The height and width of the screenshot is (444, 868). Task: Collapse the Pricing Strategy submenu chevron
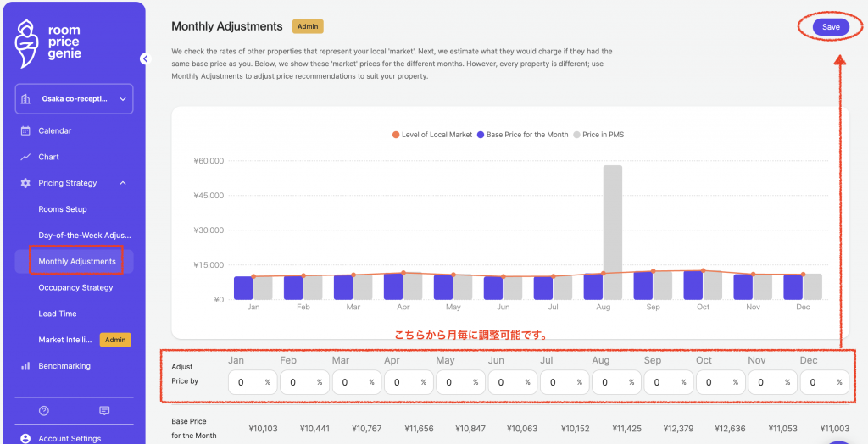coord(123,184)
